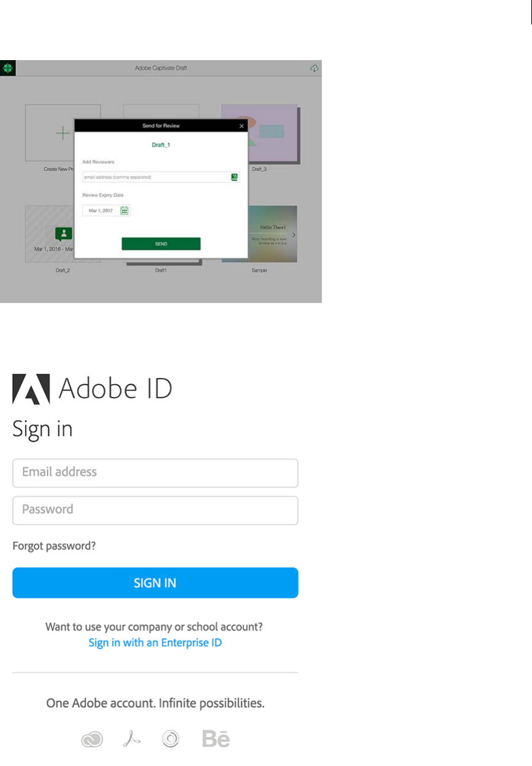This screenshot has width=532, height=766.
Task: Close the Send for Review dialog
Action: (x=241, y=126)
